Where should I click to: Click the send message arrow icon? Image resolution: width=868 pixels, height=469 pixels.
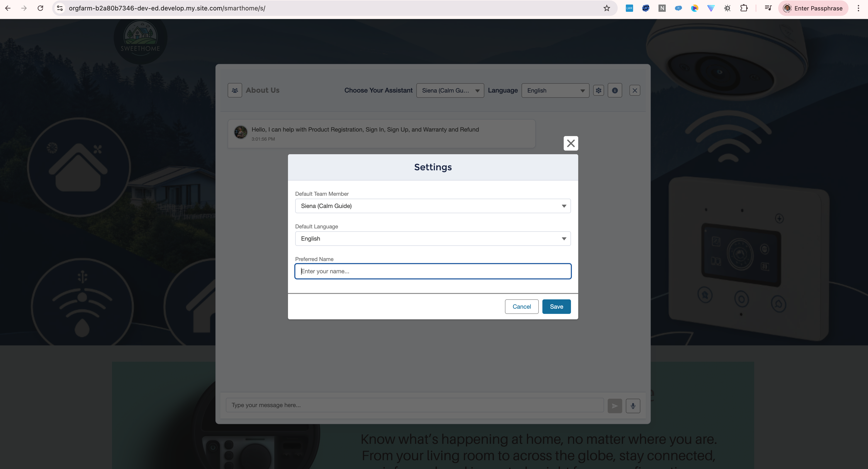coord(615,406)
